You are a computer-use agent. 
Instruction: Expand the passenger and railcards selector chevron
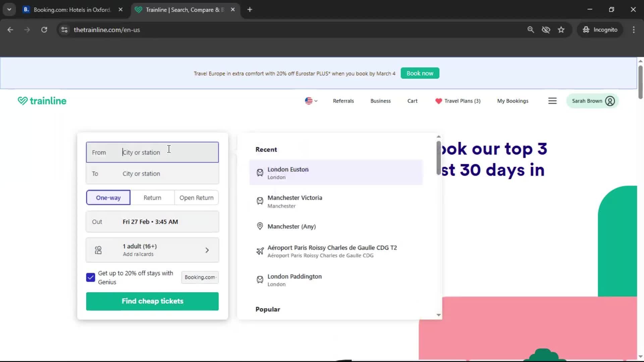point(207,250)
